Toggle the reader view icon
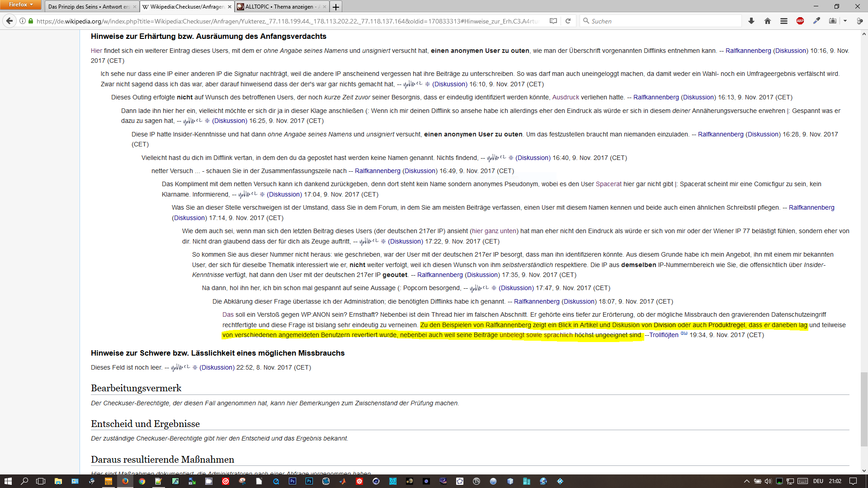 [x=553, y=21]
